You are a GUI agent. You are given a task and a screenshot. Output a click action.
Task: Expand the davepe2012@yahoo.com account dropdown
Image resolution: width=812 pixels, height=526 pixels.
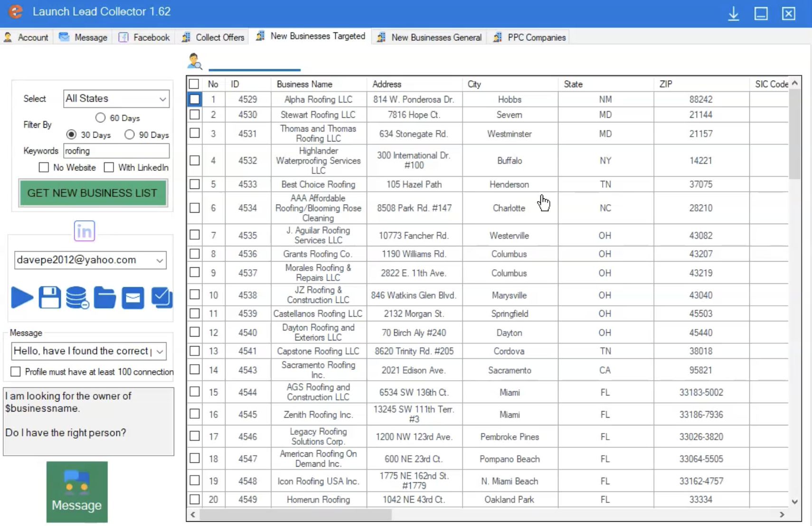90,260
